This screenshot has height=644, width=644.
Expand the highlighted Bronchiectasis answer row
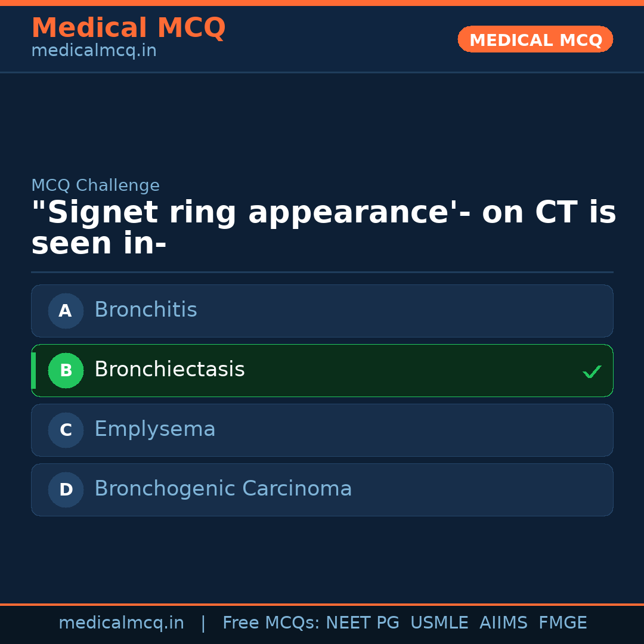tap(322, 370)
